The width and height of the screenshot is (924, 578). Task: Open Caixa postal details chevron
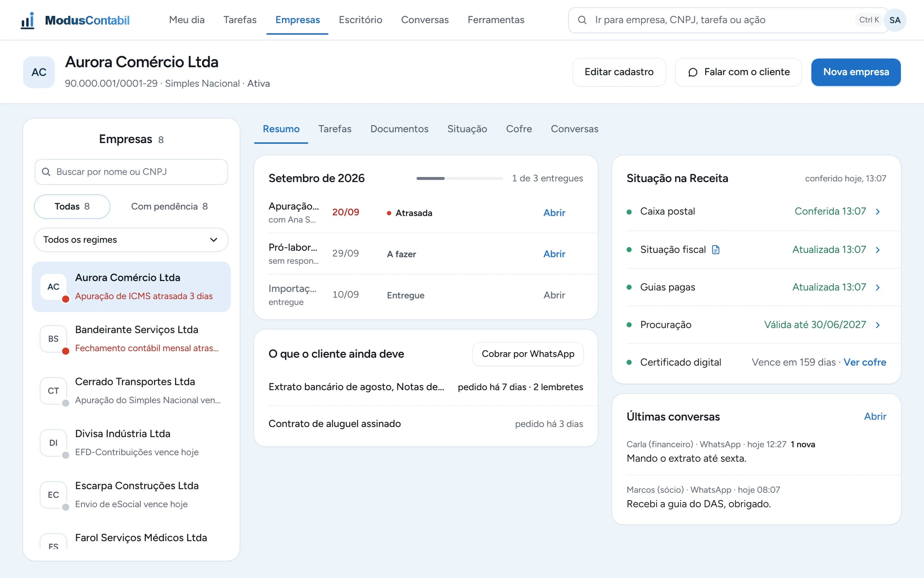pos(878,211)
